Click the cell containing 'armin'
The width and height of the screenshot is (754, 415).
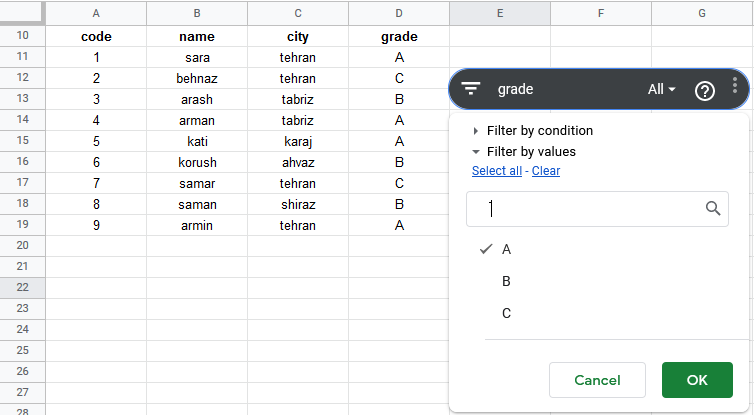click(197, 225)
